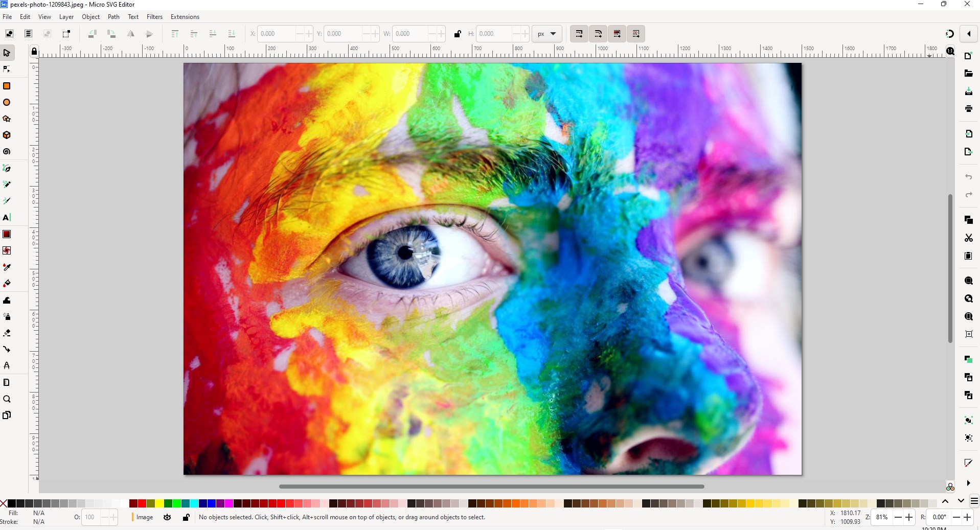Open the Import icon in command bar

[968, 134]
